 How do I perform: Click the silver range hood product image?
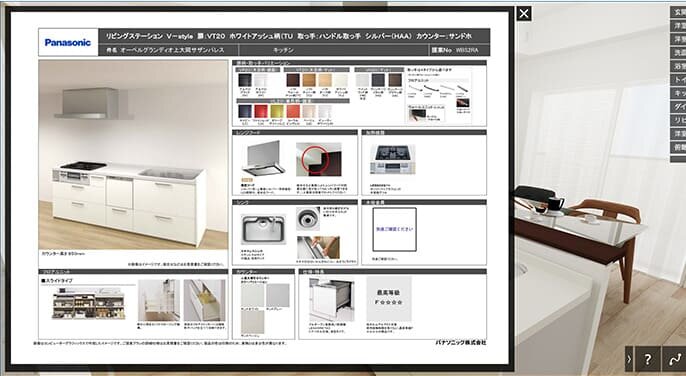(x=263, y=158)
